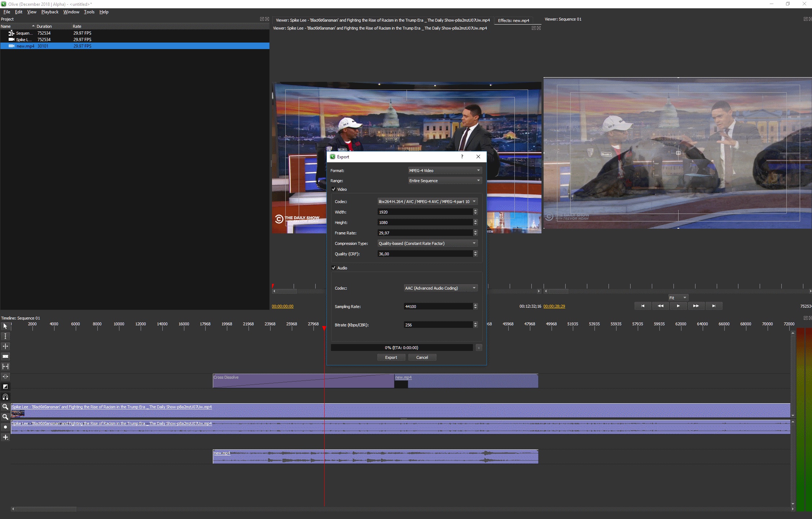The height and width of the screenshot is (519, 812).
Task: Close the Export dialog
Action: (478, 157)
